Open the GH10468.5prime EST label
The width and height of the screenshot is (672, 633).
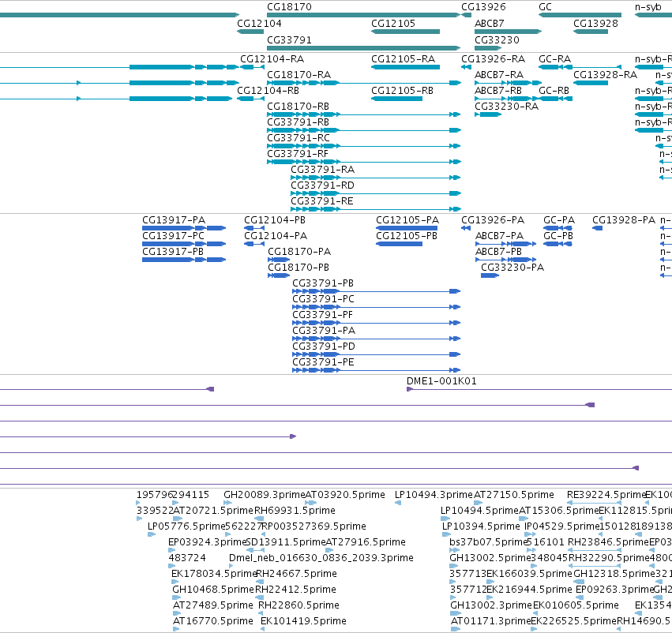click(x=213, y=590)
